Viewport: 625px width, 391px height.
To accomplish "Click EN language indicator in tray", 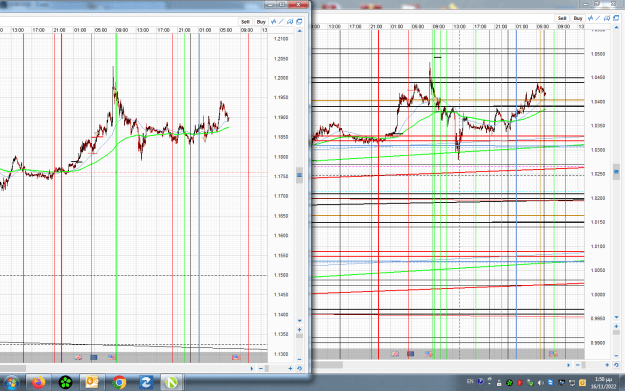I will pos(470,381).
